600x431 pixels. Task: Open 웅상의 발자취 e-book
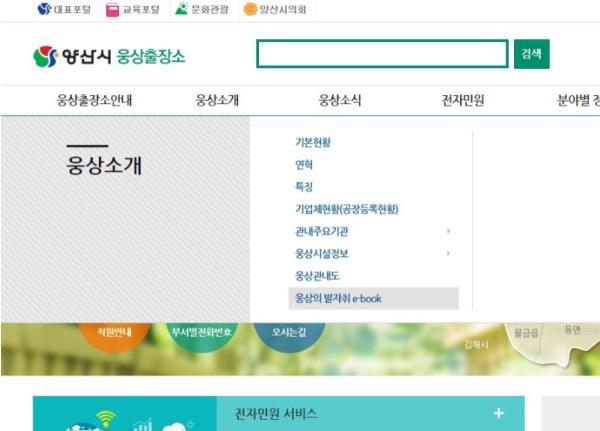[338, 298]
